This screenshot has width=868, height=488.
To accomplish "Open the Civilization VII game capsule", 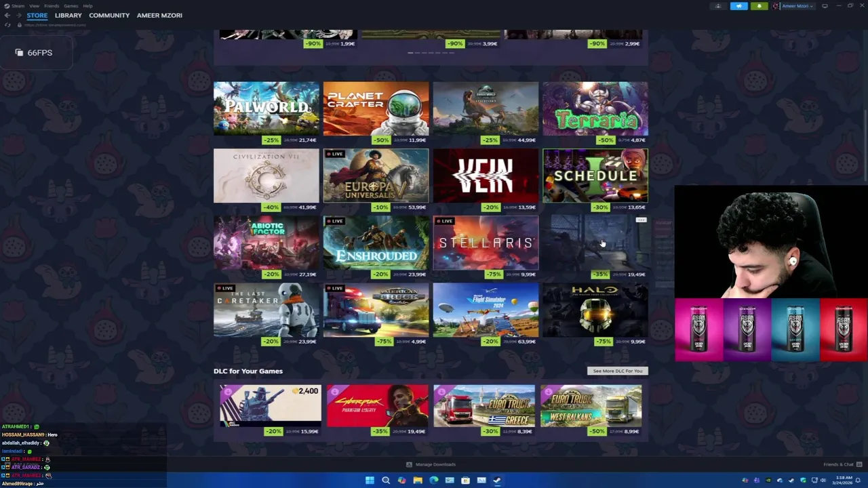I will [267, 176].
